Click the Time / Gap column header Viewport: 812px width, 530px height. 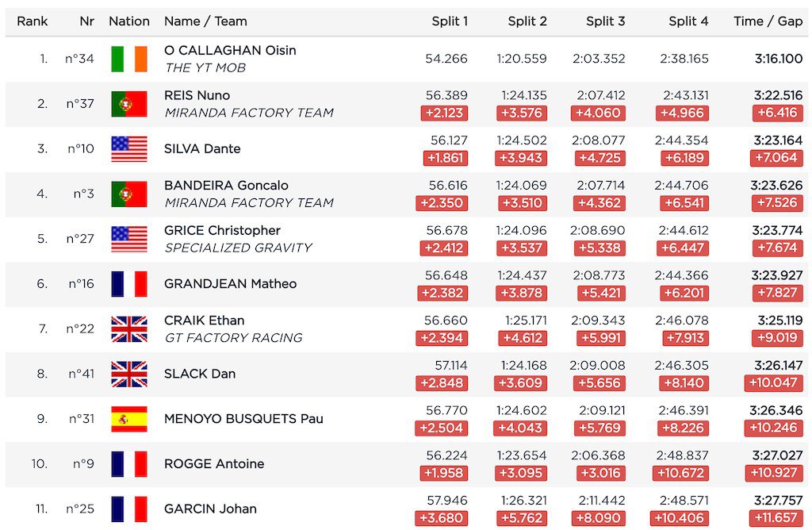(x=768, y=21)
